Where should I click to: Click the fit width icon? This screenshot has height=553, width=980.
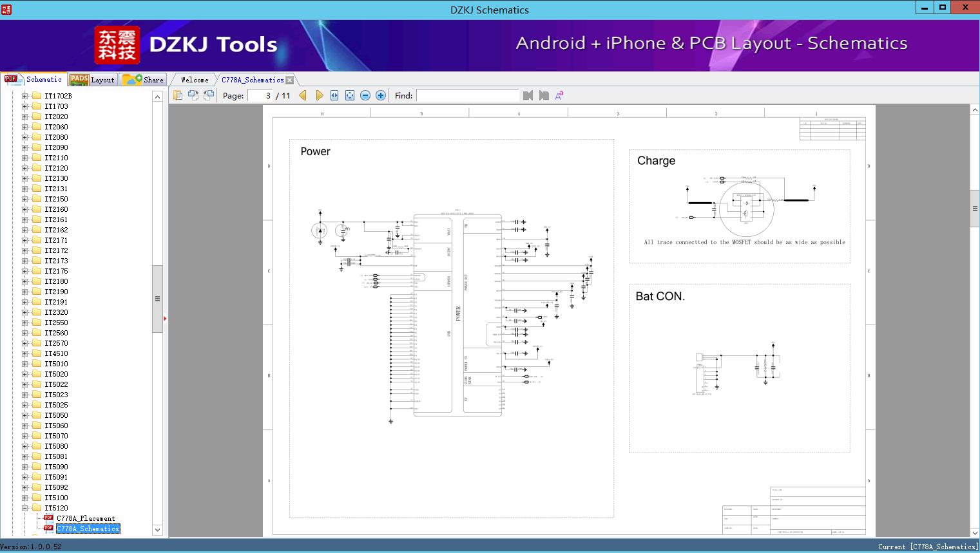[x=334, y=95]
